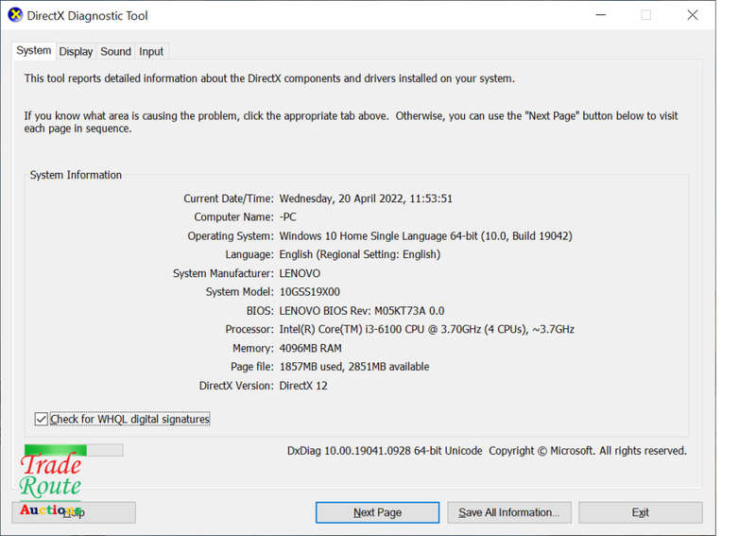The width and height of the screenshot is (756, 536).
Task: Click the Help button
Action: click(74, 512)
